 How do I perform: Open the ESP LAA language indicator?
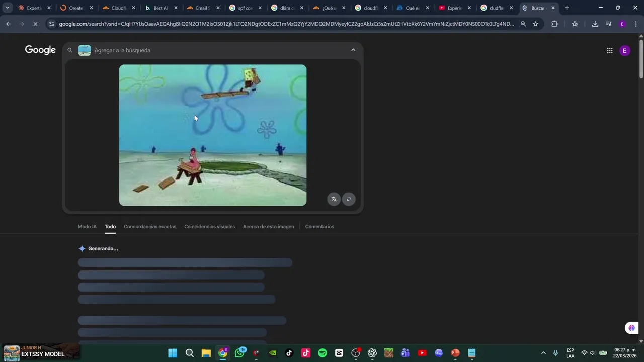click(x=570, y=353)
